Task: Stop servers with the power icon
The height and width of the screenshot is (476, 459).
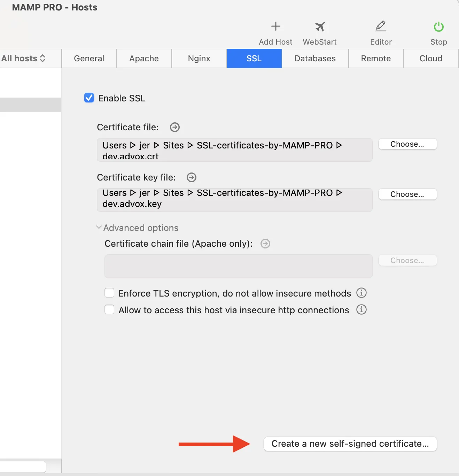Action: click(x=438, y=26)
